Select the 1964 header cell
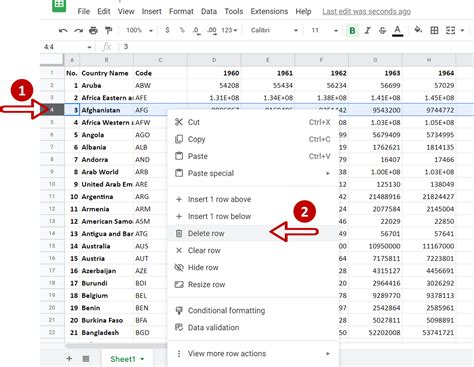 click(429, 73)
